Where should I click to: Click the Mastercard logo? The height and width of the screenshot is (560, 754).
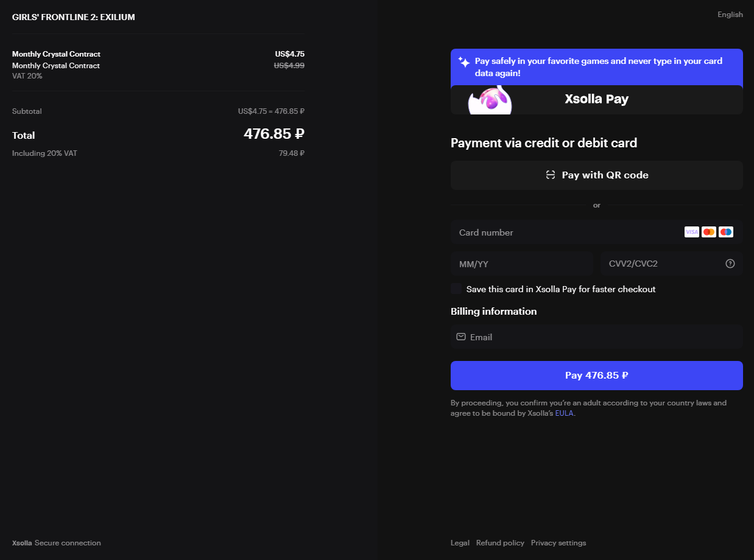(x=709, y=232)
